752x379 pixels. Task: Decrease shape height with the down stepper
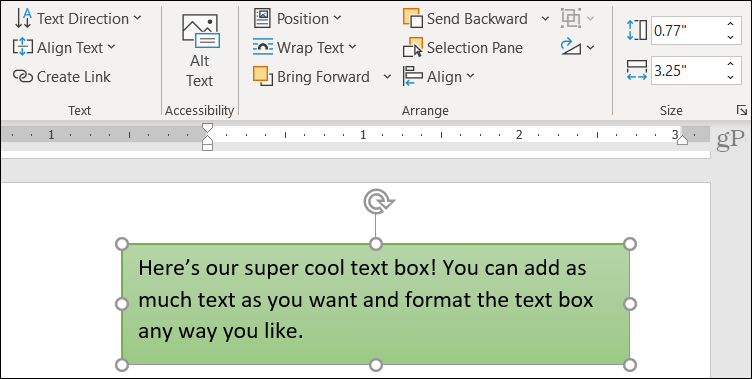click(x=730, y=37)
